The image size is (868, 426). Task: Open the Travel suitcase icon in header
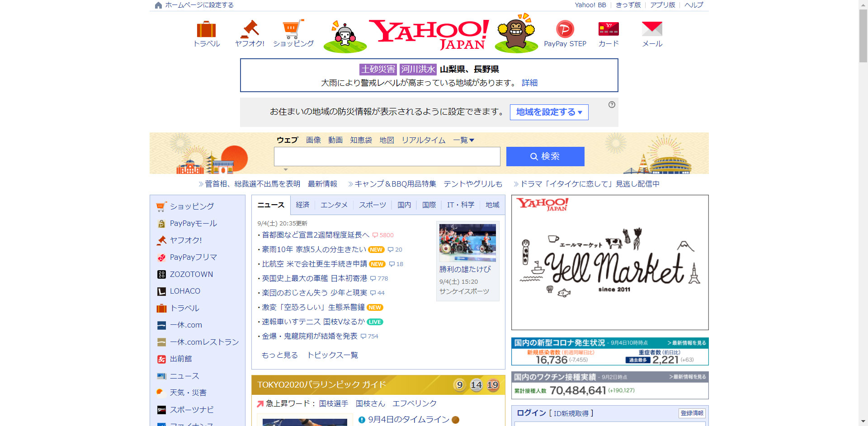pos(206,29)
